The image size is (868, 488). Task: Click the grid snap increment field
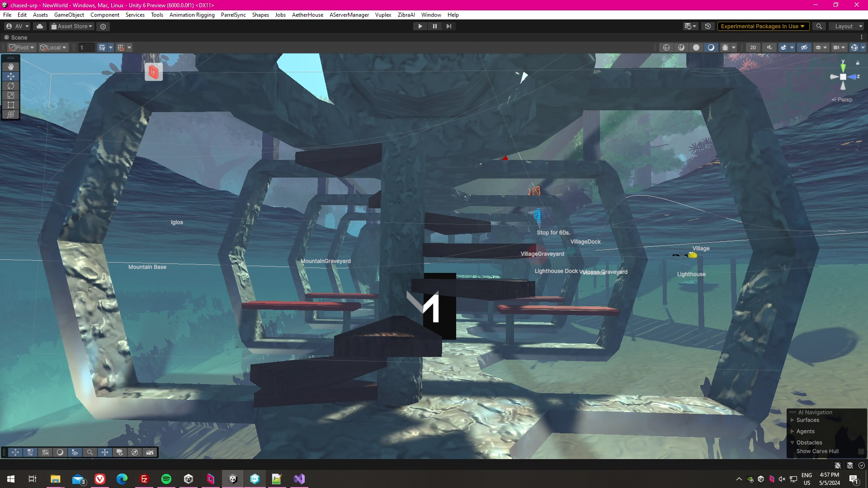(x=86, y=47)
